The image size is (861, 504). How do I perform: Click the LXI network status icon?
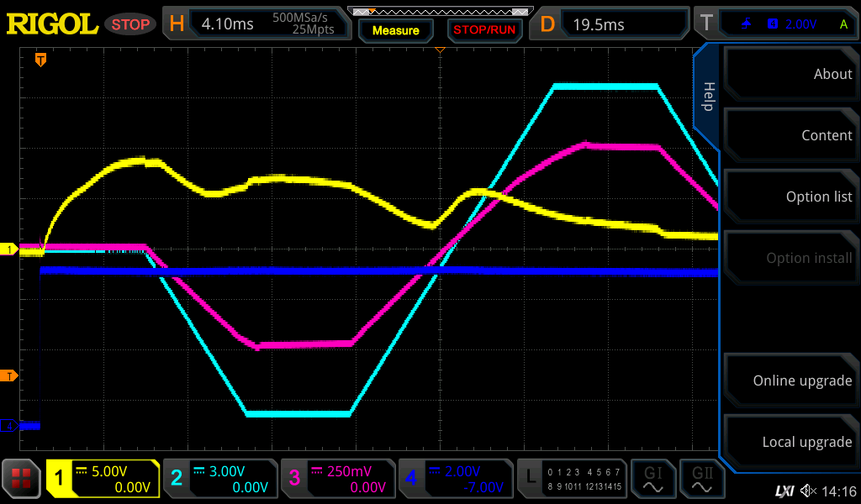tap(784, 491)
